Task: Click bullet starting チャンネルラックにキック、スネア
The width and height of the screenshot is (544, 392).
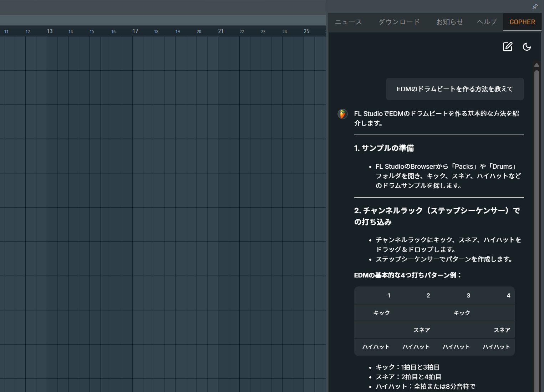Action: [448, 244]
